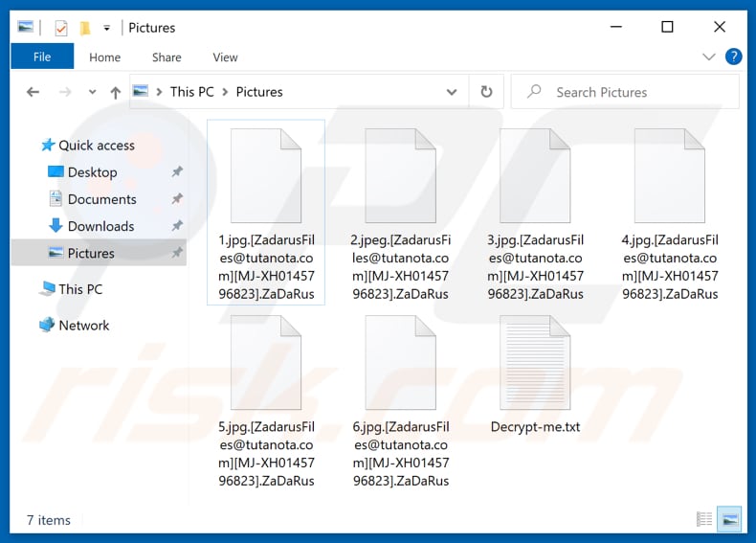This screenshot has height=543, width=756.
Task: Click the Decrypt-me.txt file name
Action: point(535,427)
